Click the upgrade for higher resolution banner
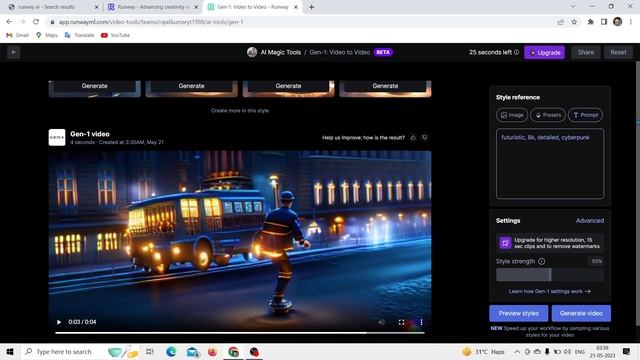This screenshot has width=640, height=360. click(550, 243)
